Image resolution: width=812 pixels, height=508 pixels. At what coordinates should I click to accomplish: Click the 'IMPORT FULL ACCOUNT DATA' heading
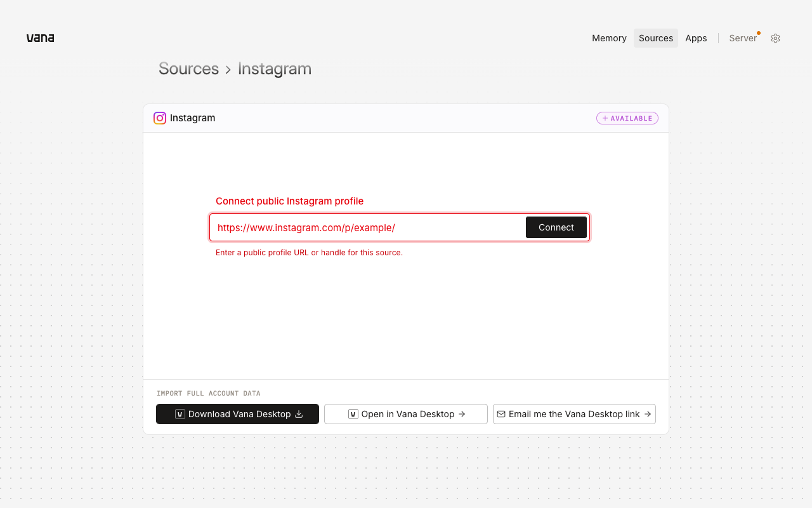click(x=209, y=394)
